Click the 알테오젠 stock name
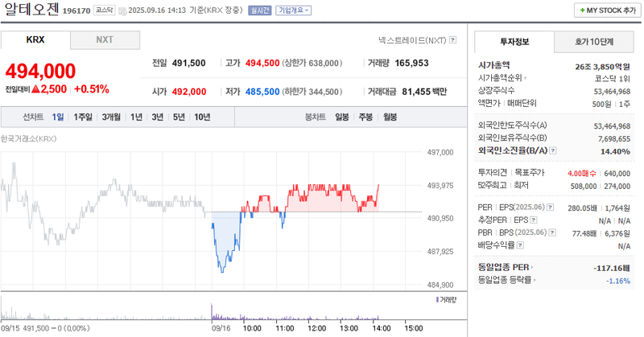Screen dimensions: 644x337 pyautogui.click(x=31, y=9)
